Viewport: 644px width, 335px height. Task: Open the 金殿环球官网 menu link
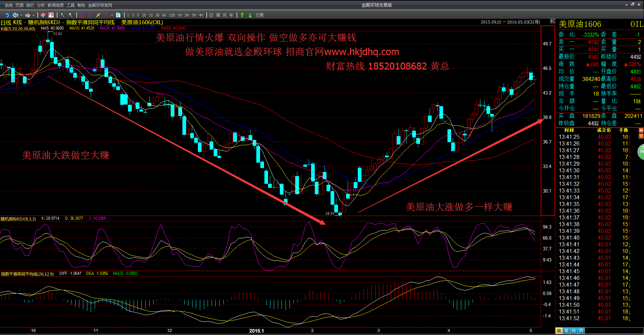tap(100, 5)
